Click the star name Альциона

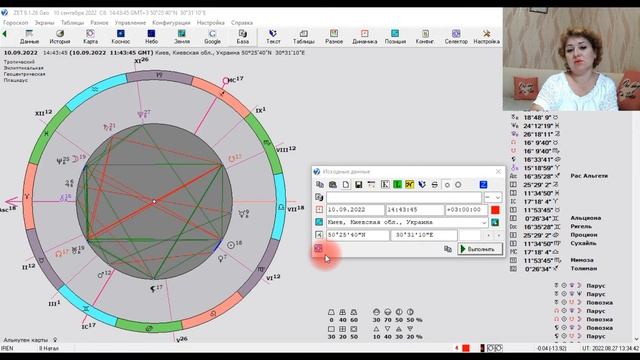(x=585, y=218)
